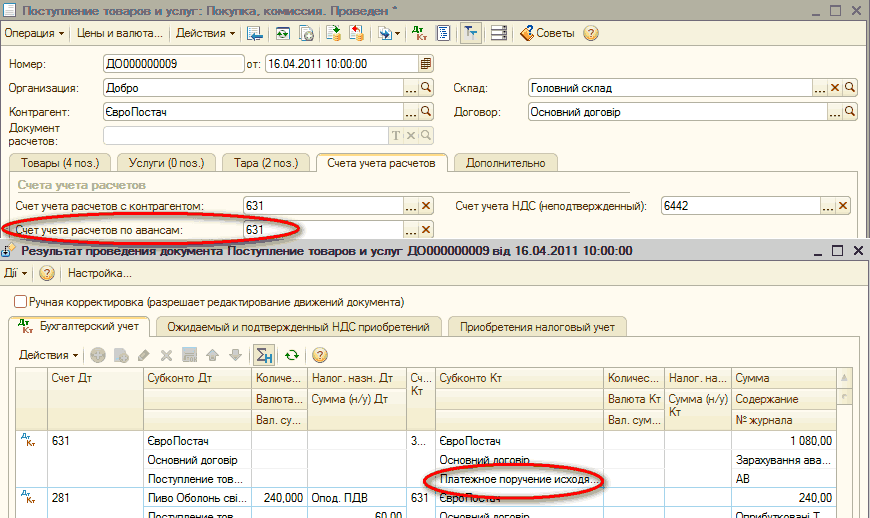Expand the Действия menu in top toolbar
Image resolution: width=870 pixels, height=518 pixels.
[205, 33]
